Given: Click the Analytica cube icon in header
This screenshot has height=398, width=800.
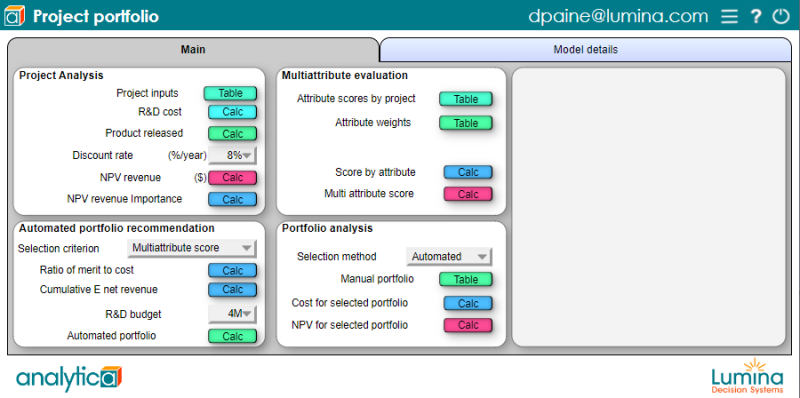Looking at the screenshot, I should [x=14, y=16].
